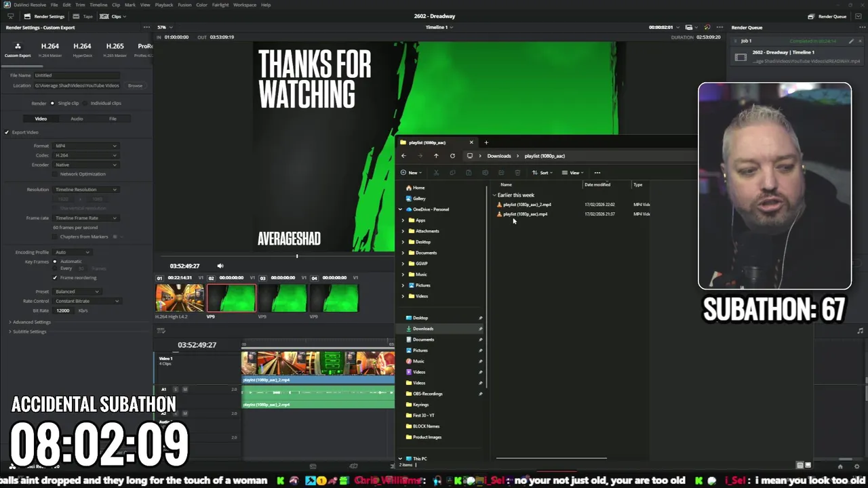Open the Workspace menu
Viewport: 868px width, 488px height.
pyautogui.click(x=245, y=5)
